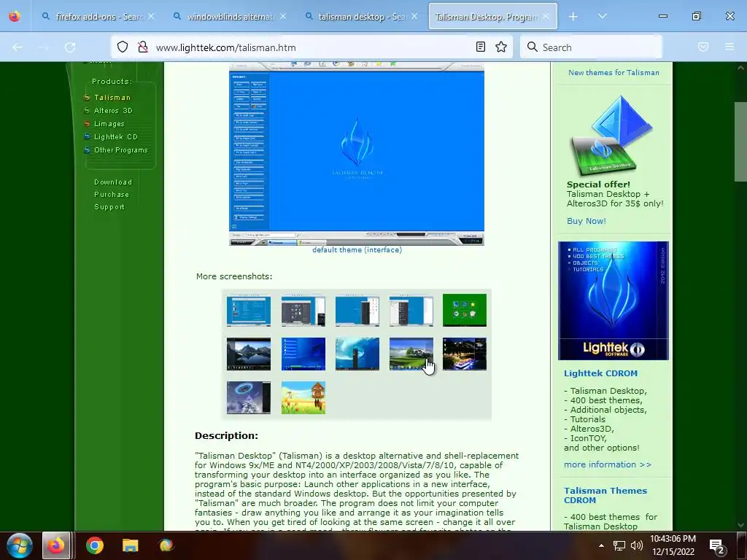Open notifications action center icon
The image size is (747, 560).
point(717,546)
